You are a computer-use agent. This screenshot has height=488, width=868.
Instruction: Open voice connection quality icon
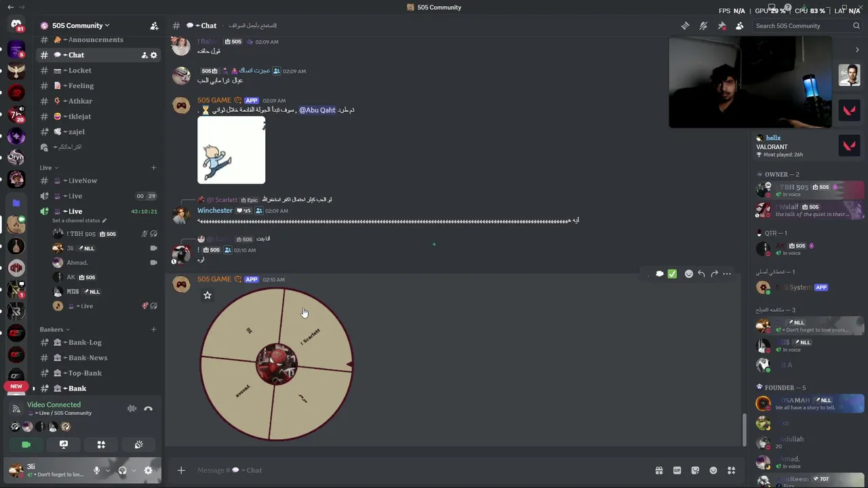pos(16,409)
